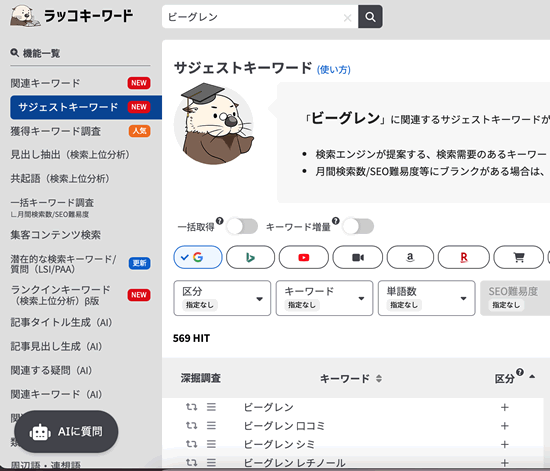The width and height of the screenshot is (550, 471).
Task: Select the shopping cart suggest source icon
Action: 519,257
